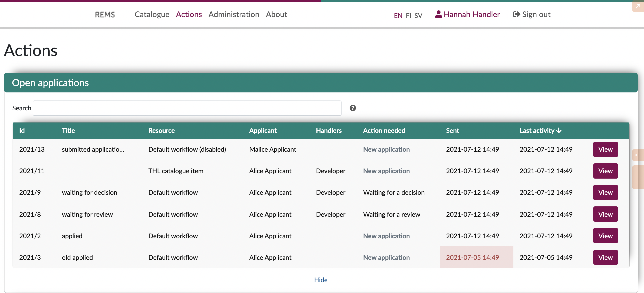Image resolution: width=644 pixels, height=293 pixels.
Task: Switch language to EN
Action: [398, 15]
